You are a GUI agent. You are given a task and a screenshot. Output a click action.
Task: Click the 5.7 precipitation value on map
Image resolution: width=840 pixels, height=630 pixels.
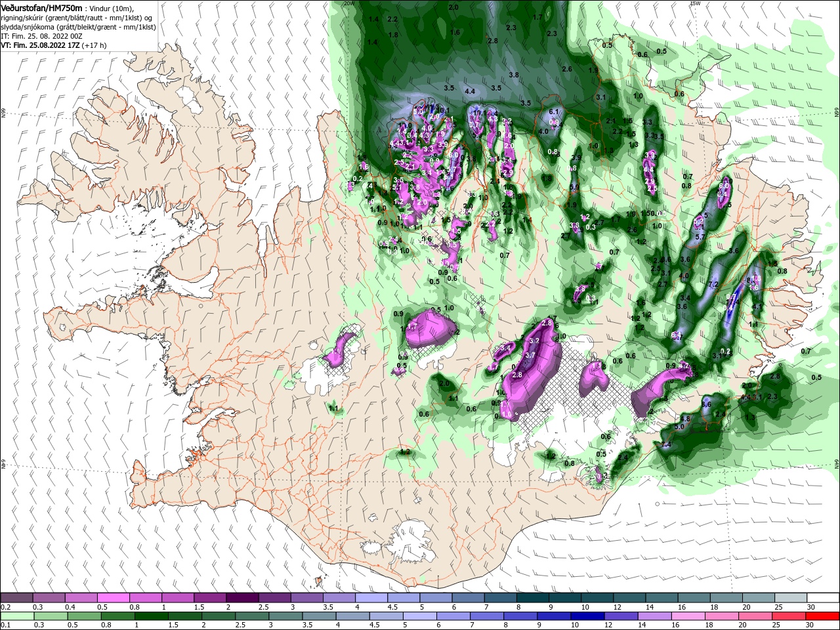pyautogui.click(x=700, y=236)
